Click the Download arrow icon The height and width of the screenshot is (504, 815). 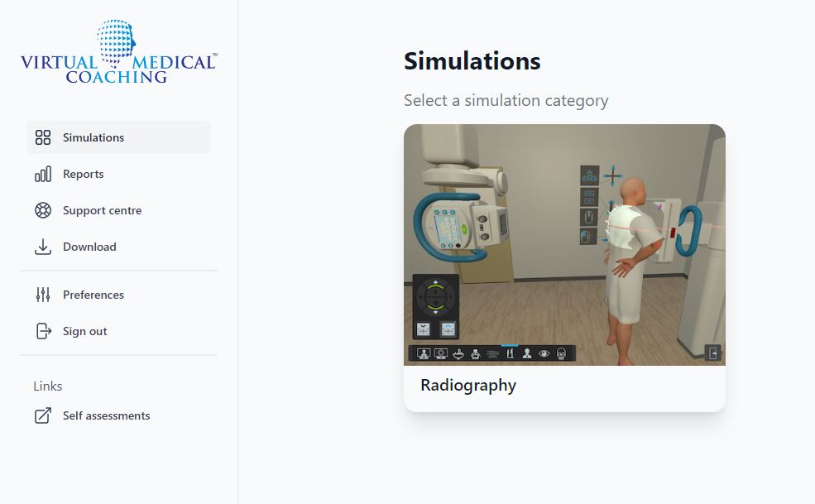tap(42, 247)
